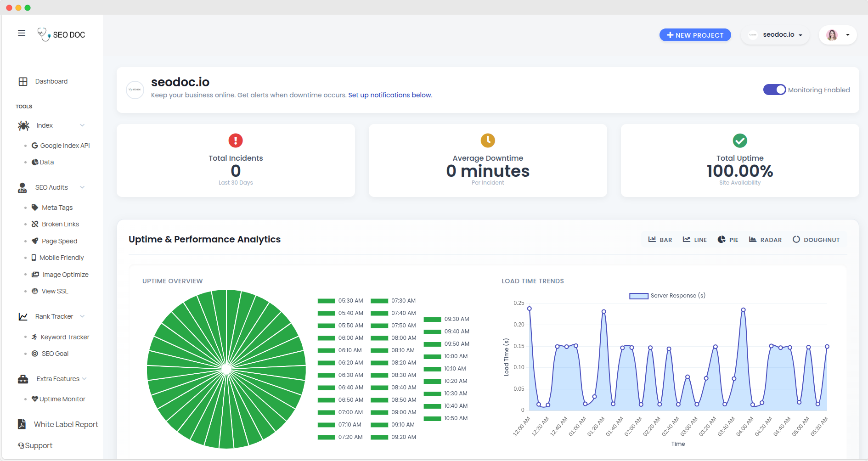Viewport: 868px width, 461px height.
Task: Open Dashboard via its grid icon
Action: point(23,82)
